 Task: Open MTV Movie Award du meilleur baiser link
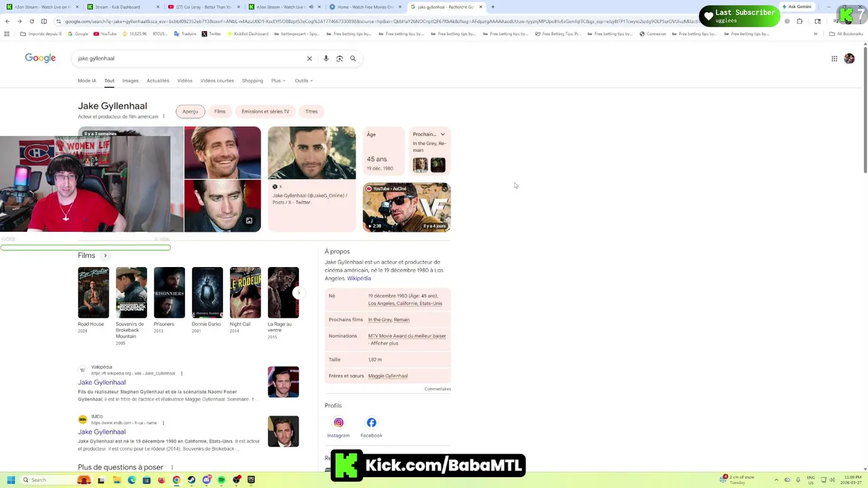tap(407, 335)
